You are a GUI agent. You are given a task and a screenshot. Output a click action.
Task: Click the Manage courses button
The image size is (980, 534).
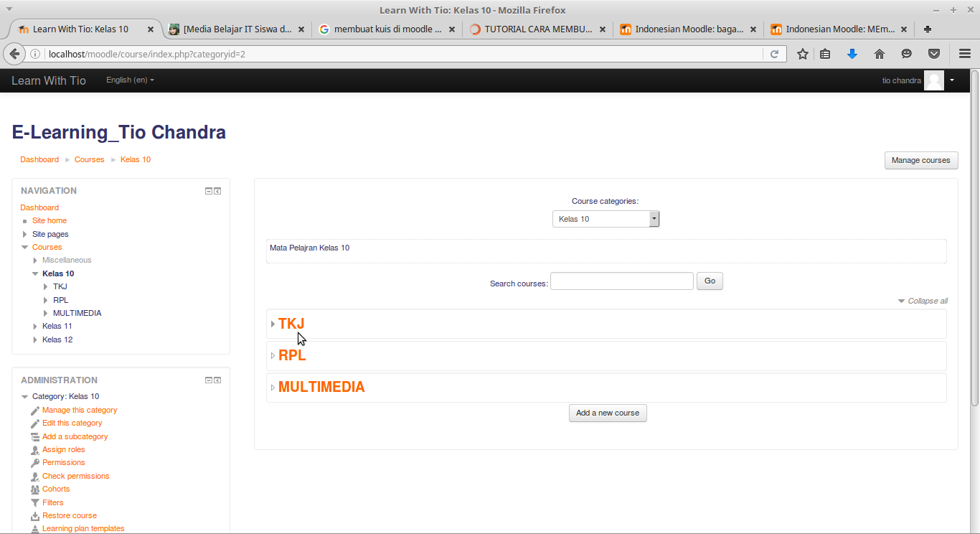[x=920, y=160]
